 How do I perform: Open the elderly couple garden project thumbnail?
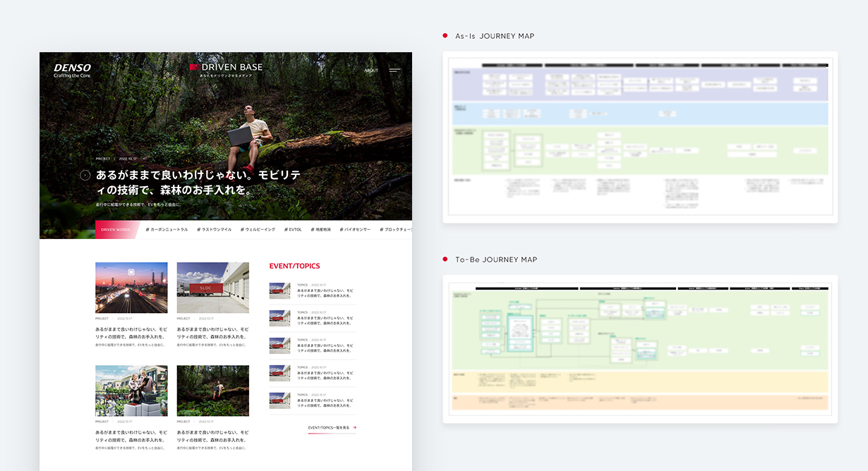click(131, 391)
